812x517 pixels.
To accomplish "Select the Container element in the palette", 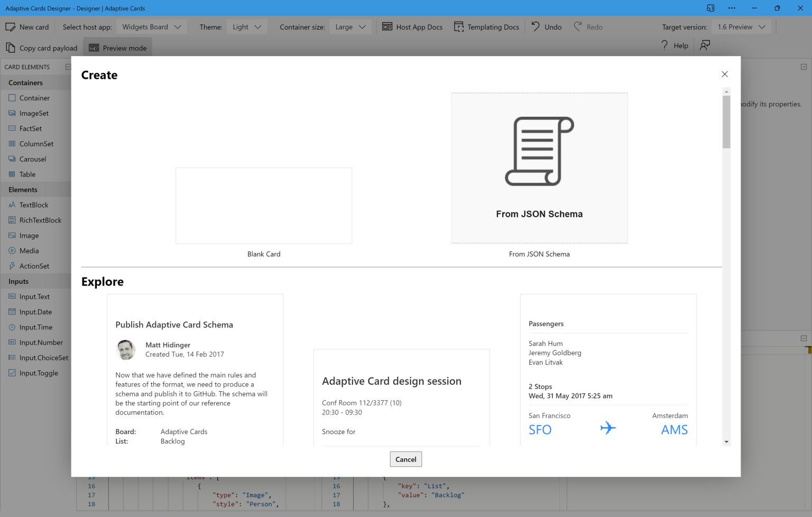I will pyautogui.click(x=34, y=98).
